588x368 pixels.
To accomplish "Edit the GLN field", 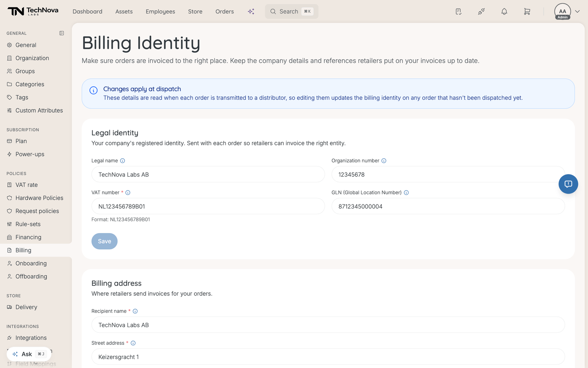I will click(x=448, y=206).
